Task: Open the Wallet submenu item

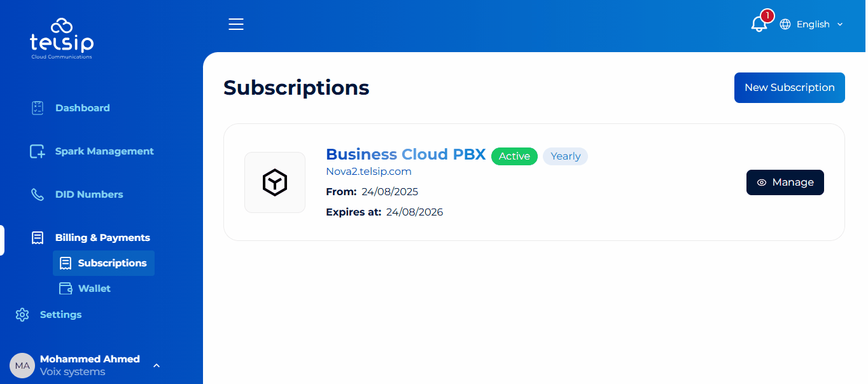Action: click(94, 289)
